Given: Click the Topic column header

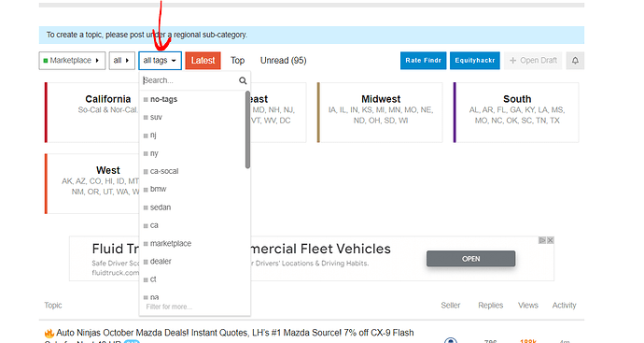Looking at the screenshot, I should click(53, 306).
